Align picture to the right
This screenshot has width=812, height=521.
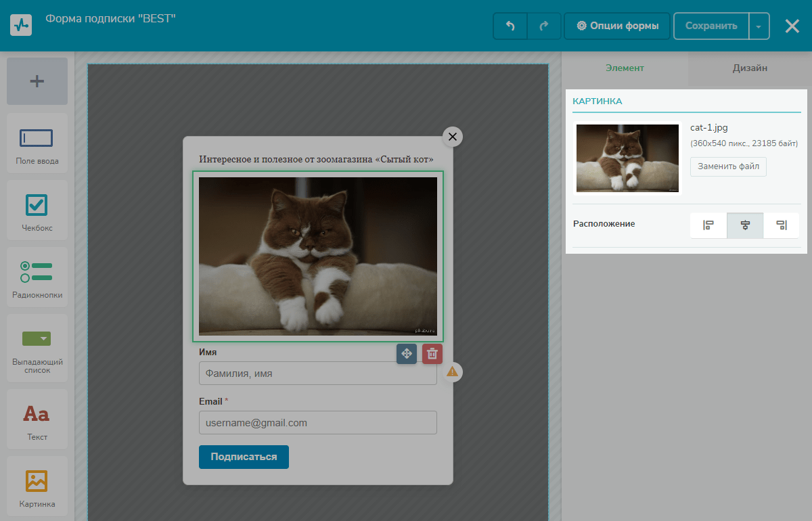pos(781,225)
